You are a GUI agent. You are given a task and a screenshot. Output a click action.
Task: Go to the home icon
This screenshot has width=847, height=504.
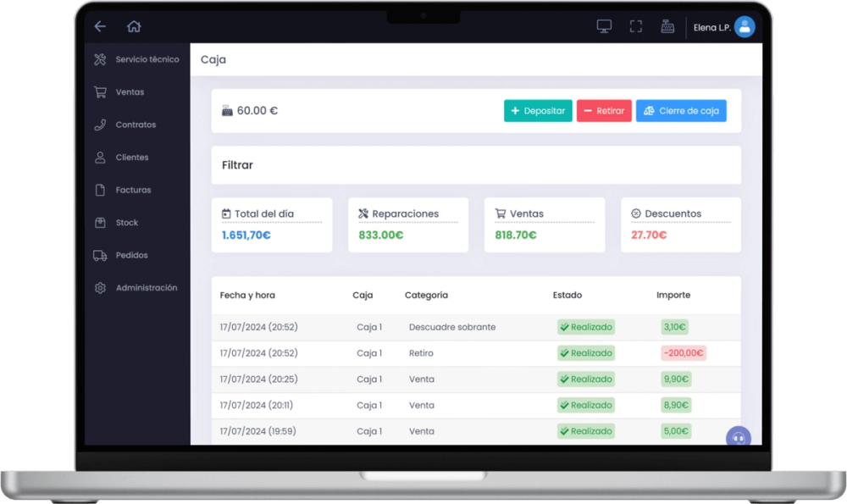134,26
